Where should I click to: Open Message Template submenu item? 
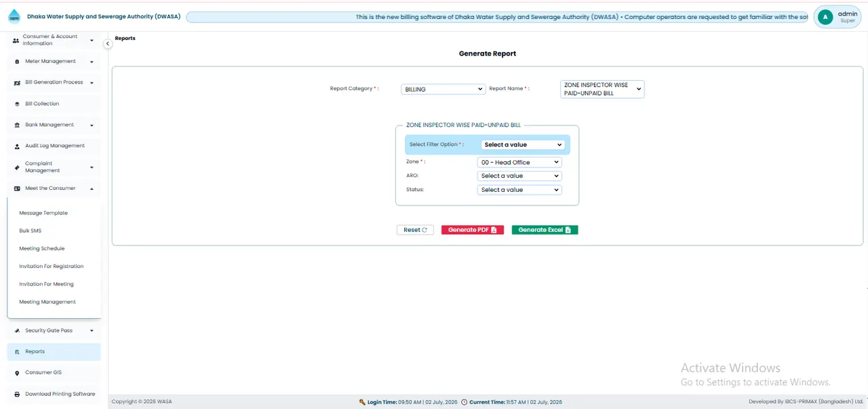click(43, 213)
